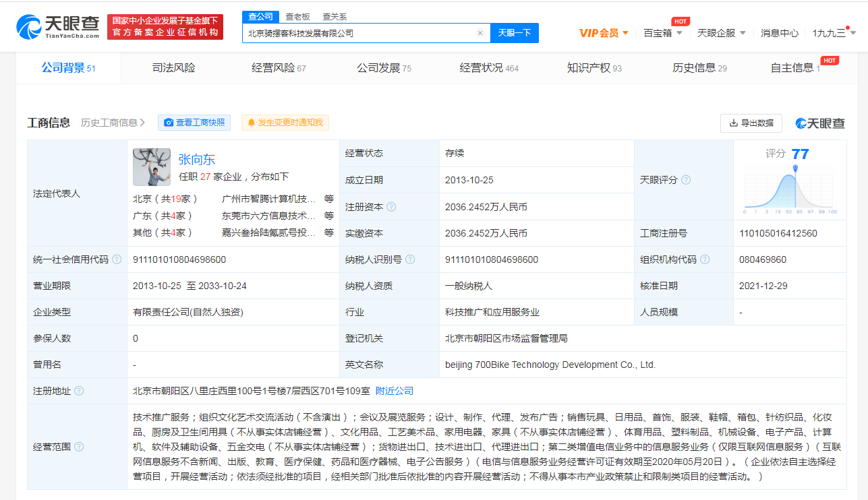Clear the company search box text
868x500 pixels.
pyautogui.click(x=480, y=33)
